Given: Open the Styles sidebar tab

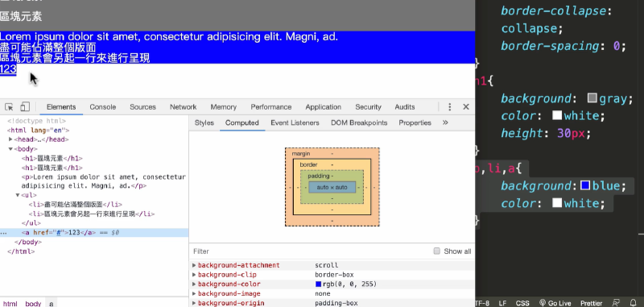Looking at the screenshot, I should pyautogui.click(x=204, y=122).
